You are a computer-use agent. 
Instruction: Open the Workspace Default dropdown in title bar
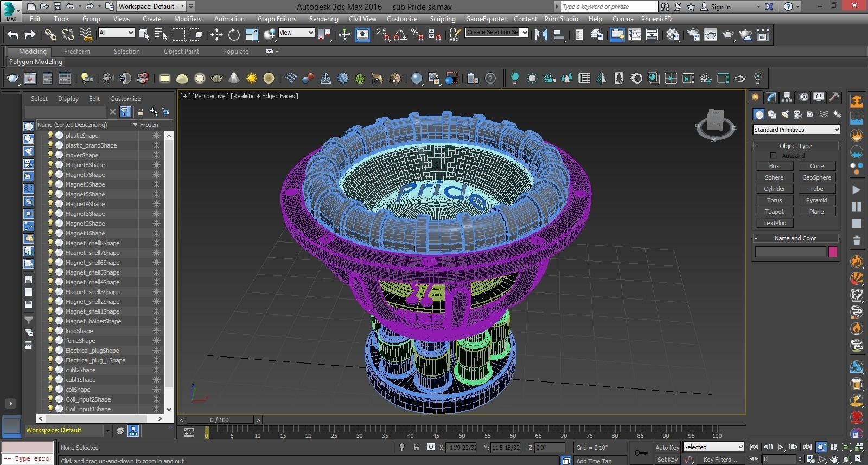pyautogui.click(x=151, y=7)
